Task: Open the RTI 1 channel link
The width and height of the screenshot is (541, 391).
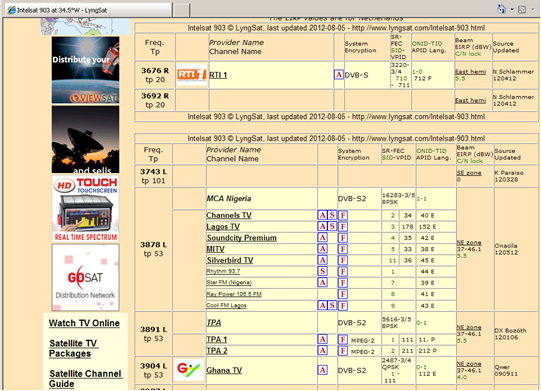Action: click(x=218, y=75)
